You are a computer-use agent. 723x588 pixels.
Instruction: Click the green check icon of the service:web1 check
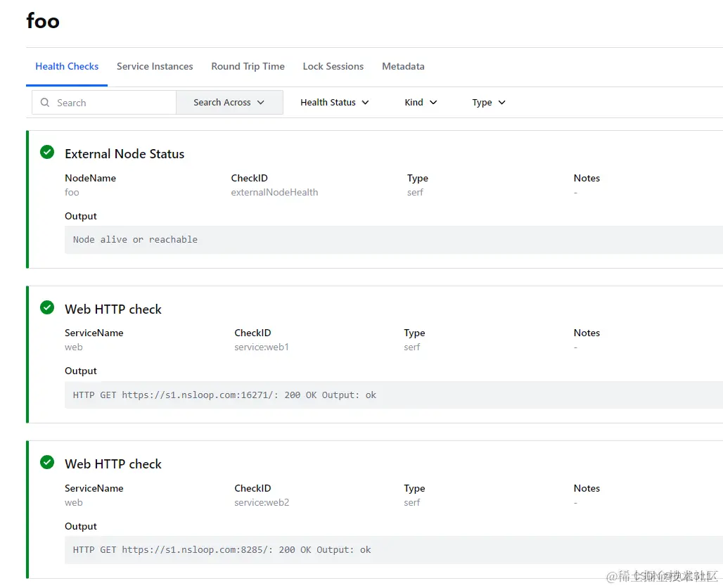tap(47, 307)
